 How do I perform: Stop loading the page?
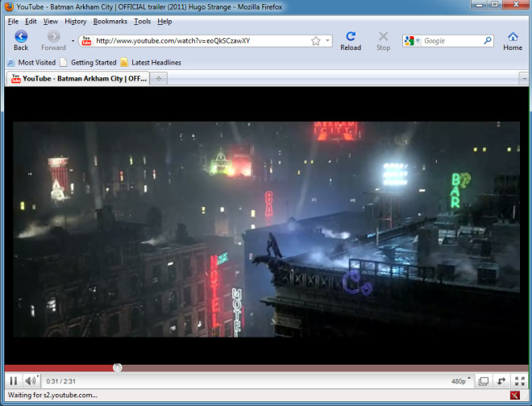click(x=383, y=41)
